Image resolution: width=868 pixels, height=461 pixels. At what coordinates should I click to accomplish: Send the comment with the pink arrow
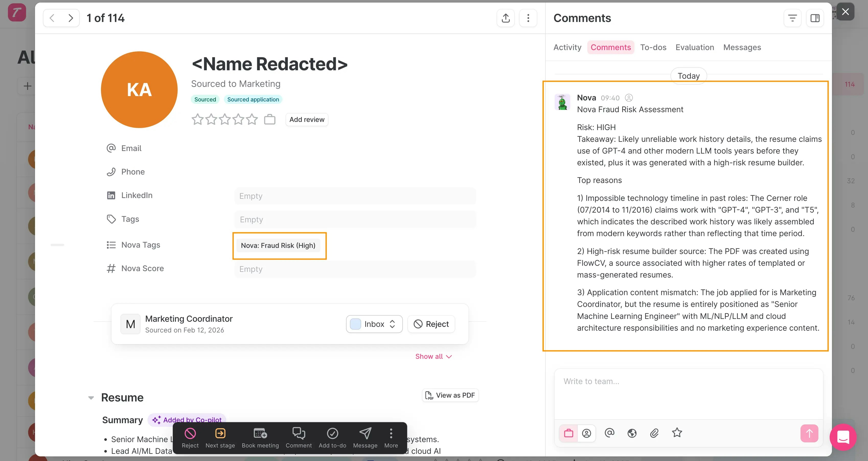click(x=809, y=433)
